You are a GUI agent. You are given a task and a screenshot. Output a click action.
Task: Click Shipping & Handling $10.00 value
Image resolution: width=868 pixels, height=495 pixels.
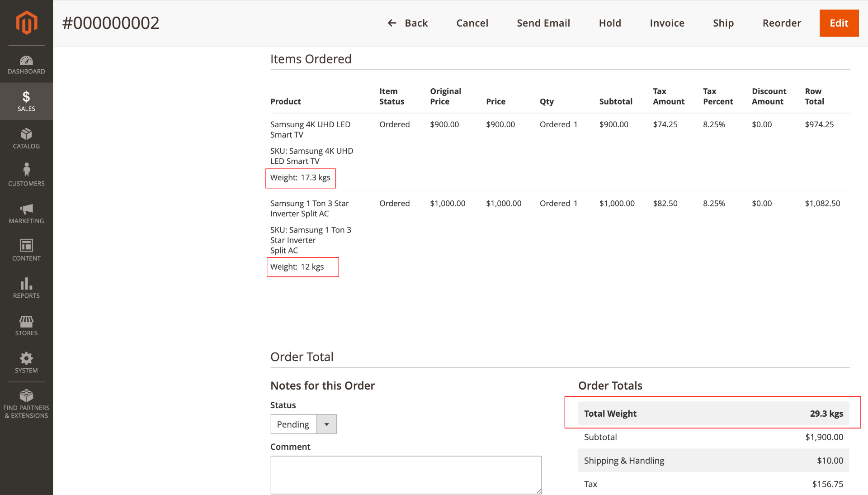(830, 461)
